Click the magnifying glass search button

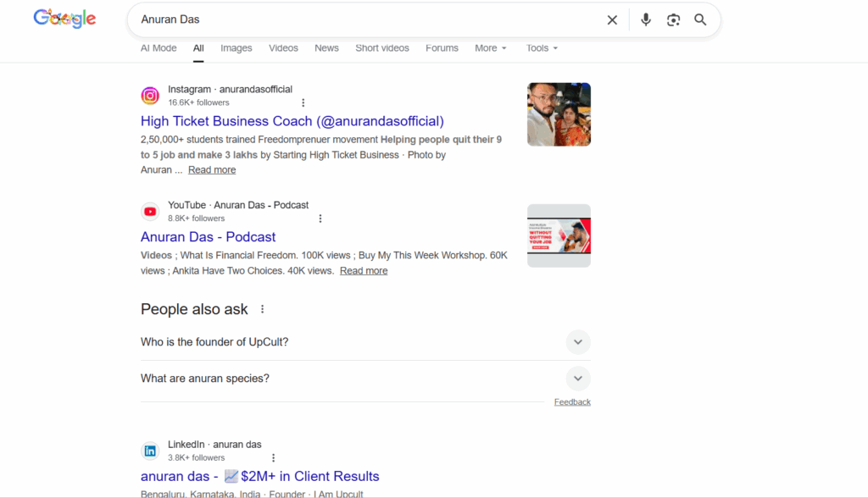(x=700, y=19)
